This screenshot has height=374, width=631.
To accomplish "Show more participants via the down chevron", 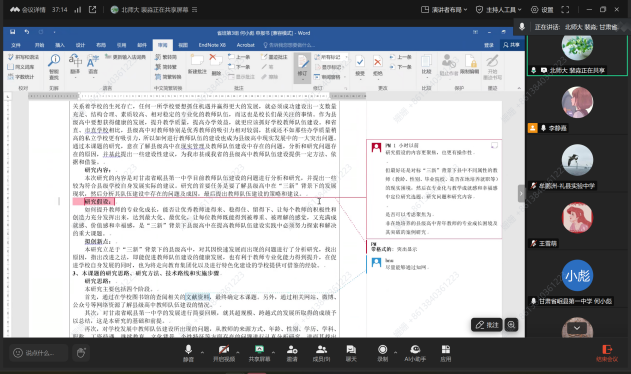I will (x=577, y=328).
